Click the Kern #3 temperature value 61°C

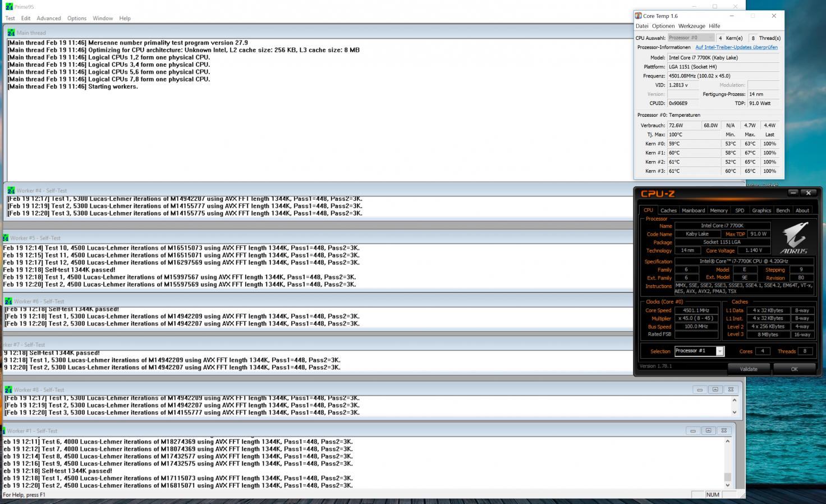coord(694,171)
